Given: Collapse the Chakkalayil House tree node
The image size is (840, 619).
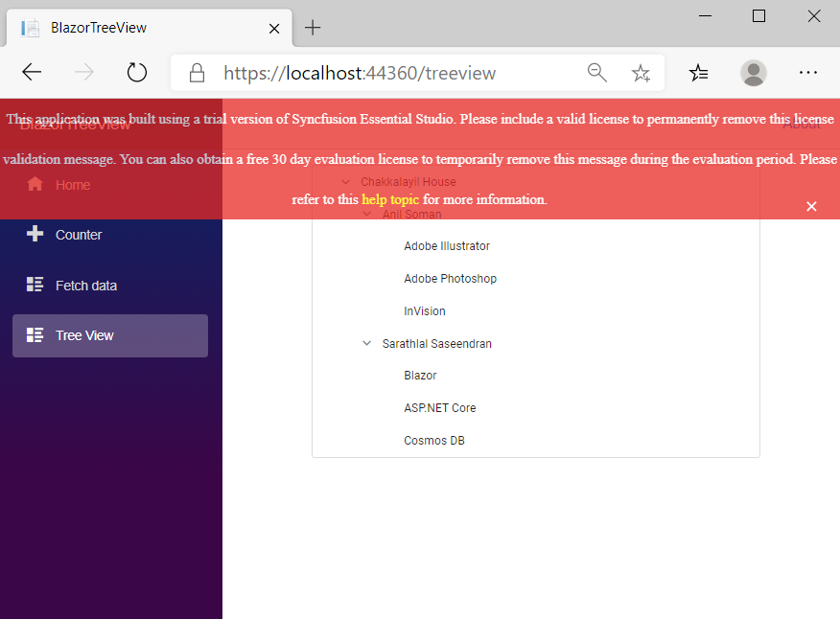Looking at the screenshot, I should coord(345,181).
